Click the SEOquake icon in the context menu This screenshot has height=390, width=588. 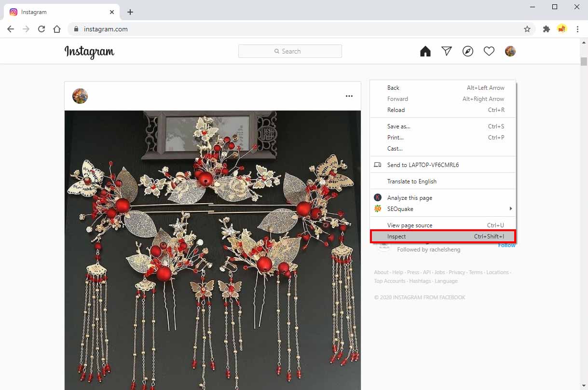tap(378, 209)
